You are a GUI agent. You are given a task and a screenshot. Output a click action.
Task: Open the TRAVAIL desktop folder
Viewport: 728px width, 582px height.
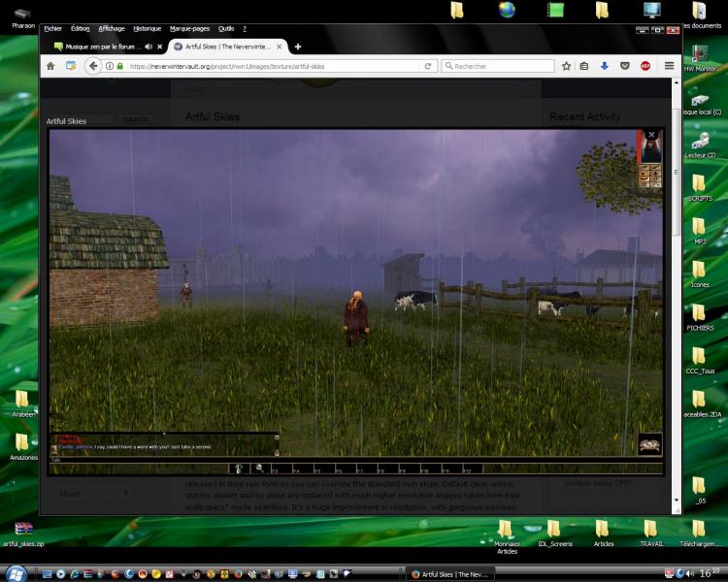(651, 533)
